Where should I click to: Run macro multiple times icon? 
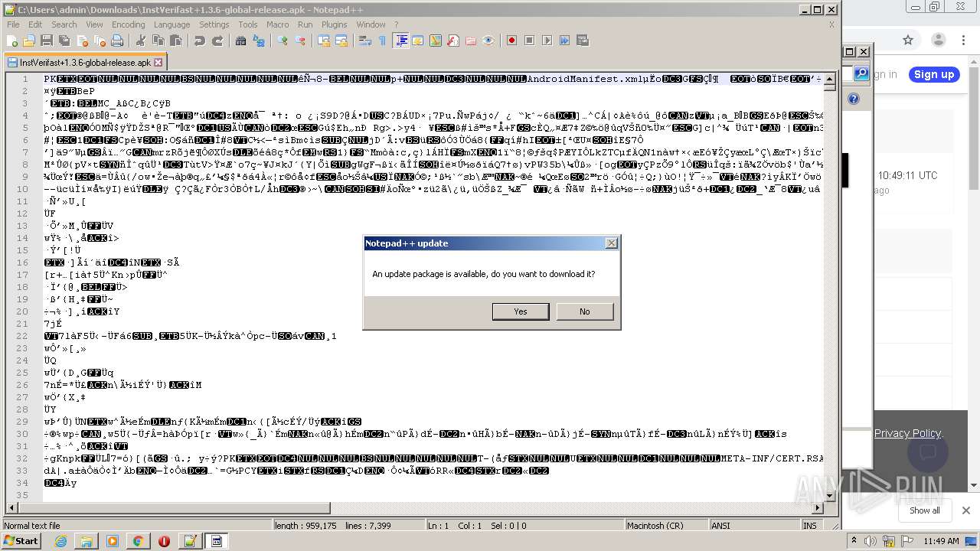click(565, 41)
